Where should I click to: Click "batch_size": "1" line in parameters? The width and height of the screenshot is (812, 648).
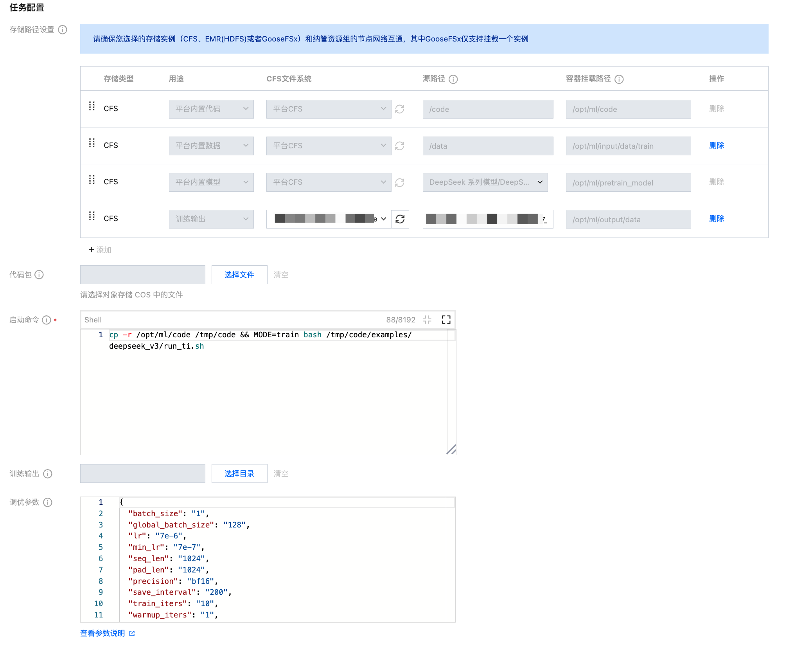(169, 513)
